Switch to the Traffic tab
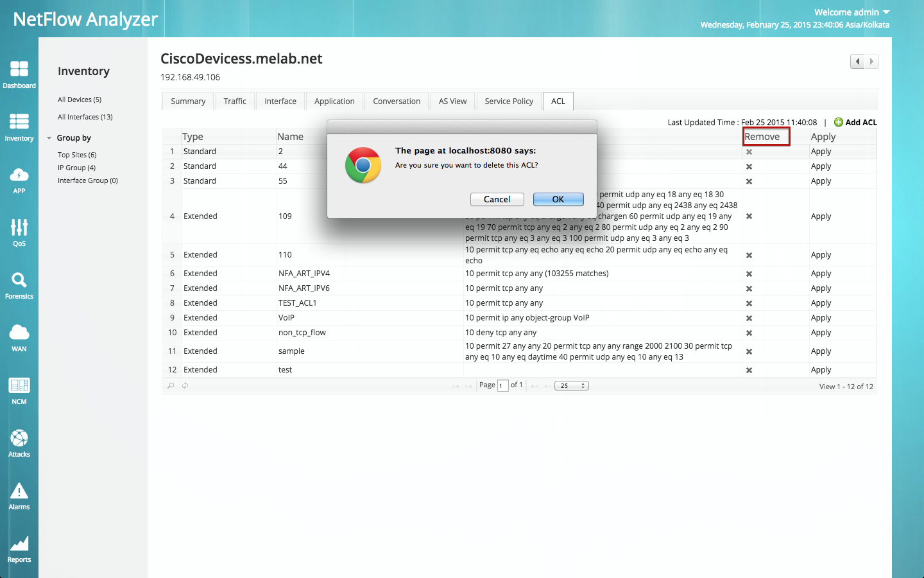924x578 pixels. (x=235, y=101)
